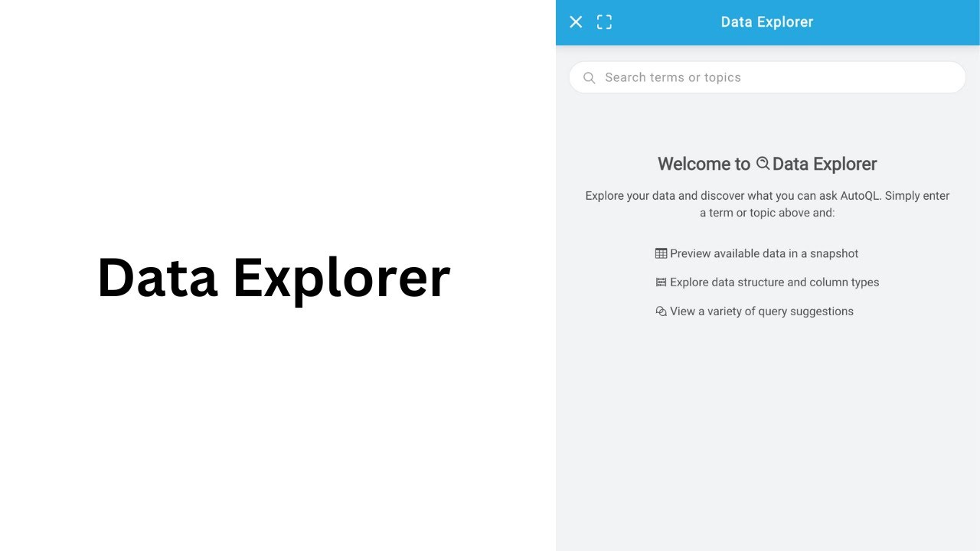Image resolution: width=980 pixels, height=551 pixels.
Task: Click the Data Explorer title in the blue header
Action: (767, 22)
